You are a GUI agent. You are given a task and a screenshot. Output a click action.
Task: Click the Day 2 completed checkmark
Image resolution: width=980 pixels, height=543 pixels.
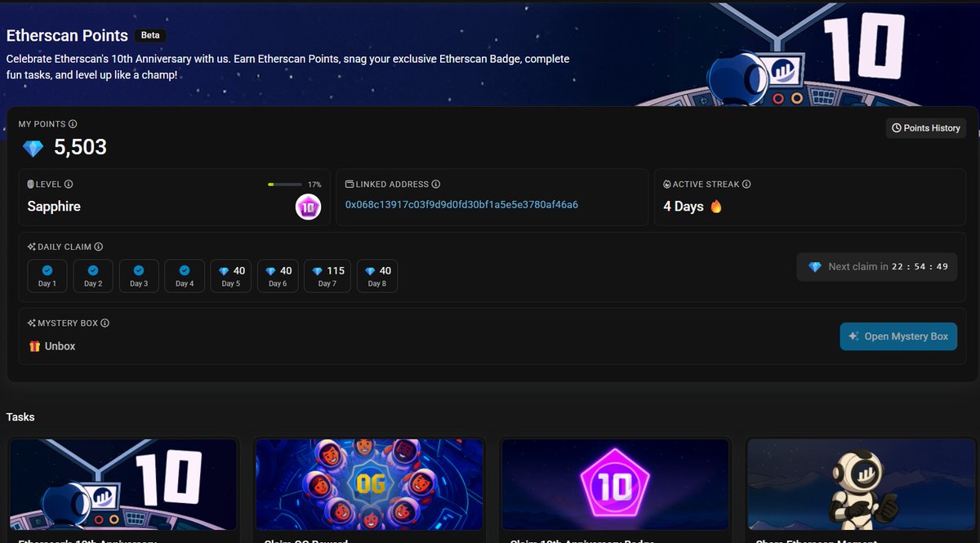tap(93, 270)
